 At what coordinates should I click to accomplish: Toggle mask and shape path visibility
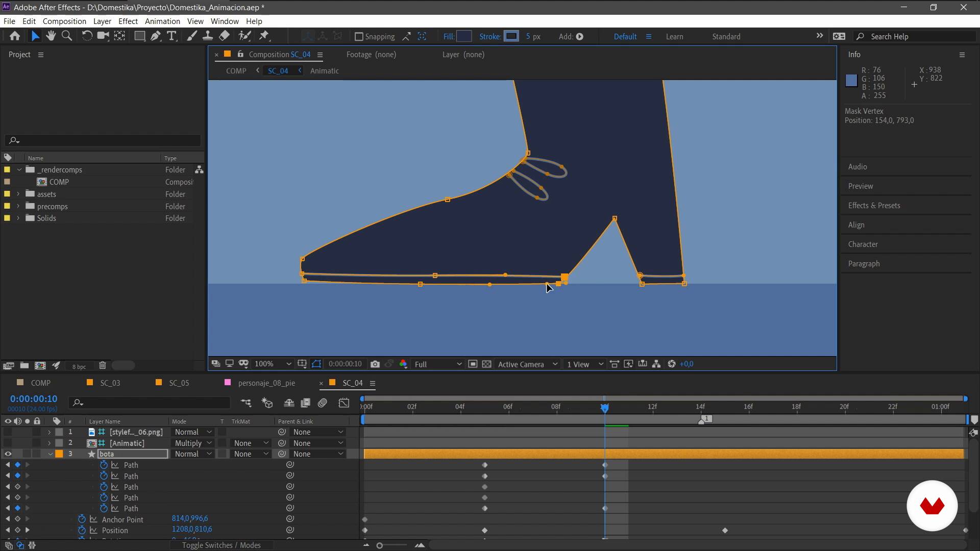[x=317, y=364]
